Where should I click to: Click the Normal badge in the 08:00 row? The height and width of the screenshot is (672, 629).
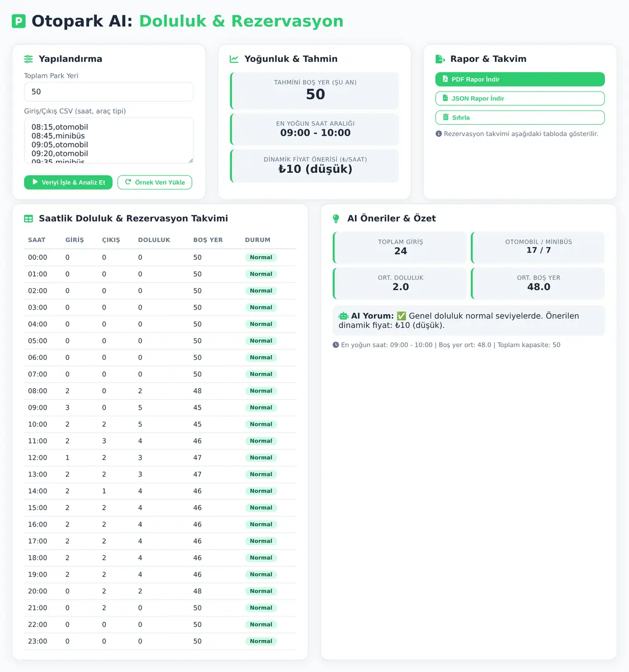261,391
